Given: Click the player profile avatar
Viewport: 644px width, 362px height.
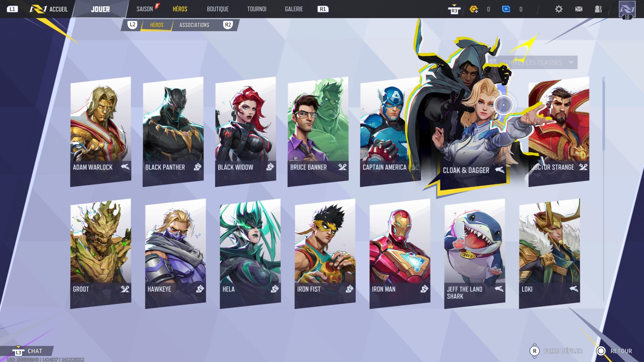Looking at the screenshot, I should [x=627, y=10].
